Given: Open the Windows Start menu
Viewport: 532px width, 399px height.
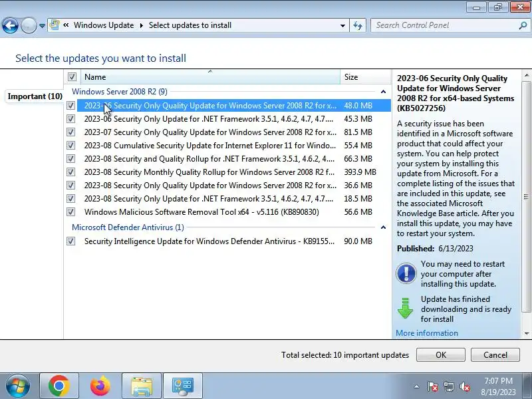Looking at the screenshot, I should point(18,386).
